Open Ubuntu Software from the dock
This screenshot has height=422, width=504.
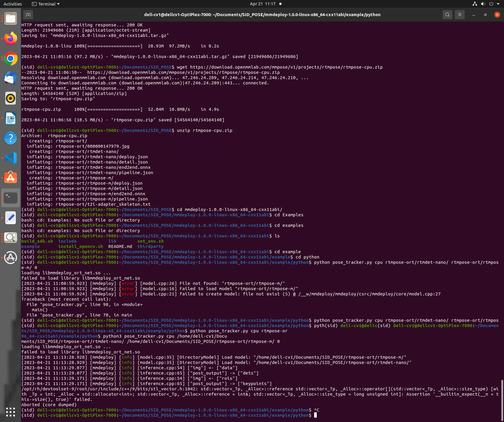click(x=11, y=178)
